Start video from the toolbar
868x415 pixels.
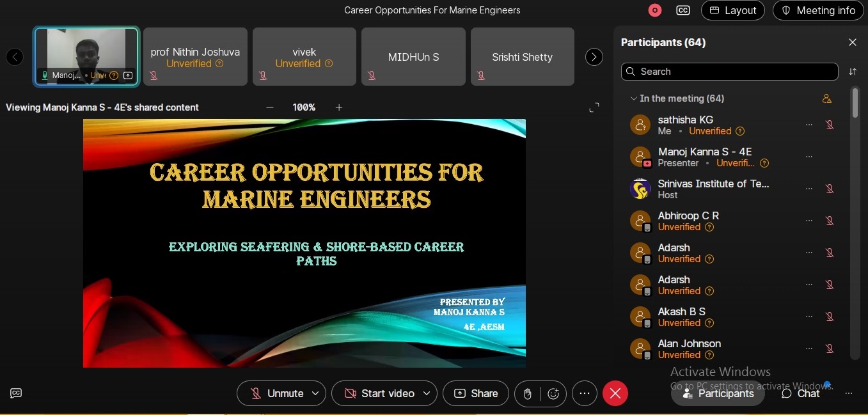coord(379,393)
